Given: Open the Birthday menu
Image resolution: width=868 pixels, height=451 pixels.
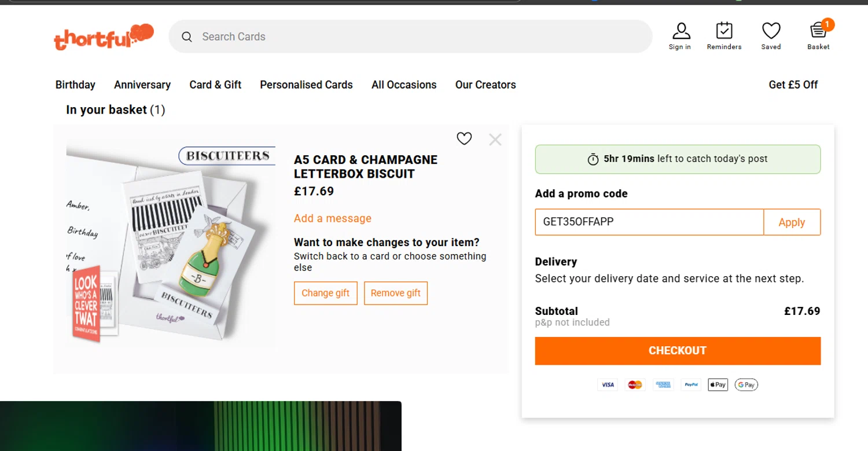Looking at the screenshot, I should (x=75, y=85).
